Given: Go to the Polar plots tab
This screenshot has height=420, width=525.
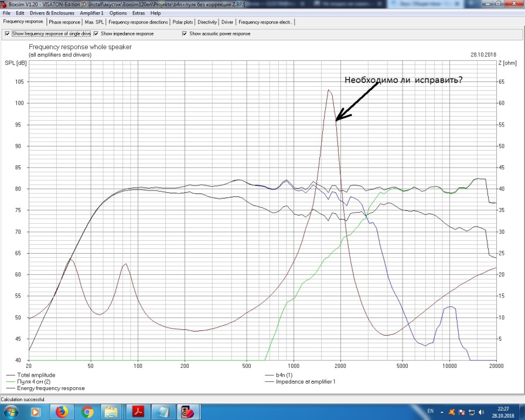Looking at the screenshot, I should (183, 22).
